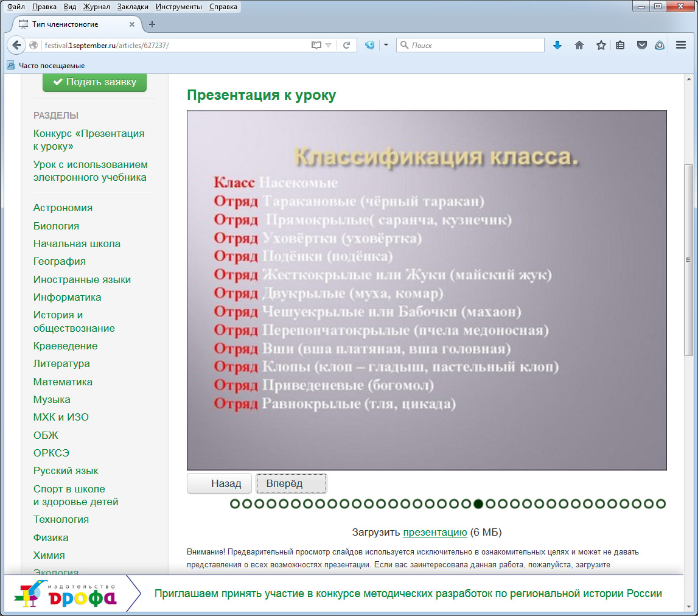This screenshot has width=698, height=616.
Task: Open the address bar history dropdown arrow
Action: (329, 45)
